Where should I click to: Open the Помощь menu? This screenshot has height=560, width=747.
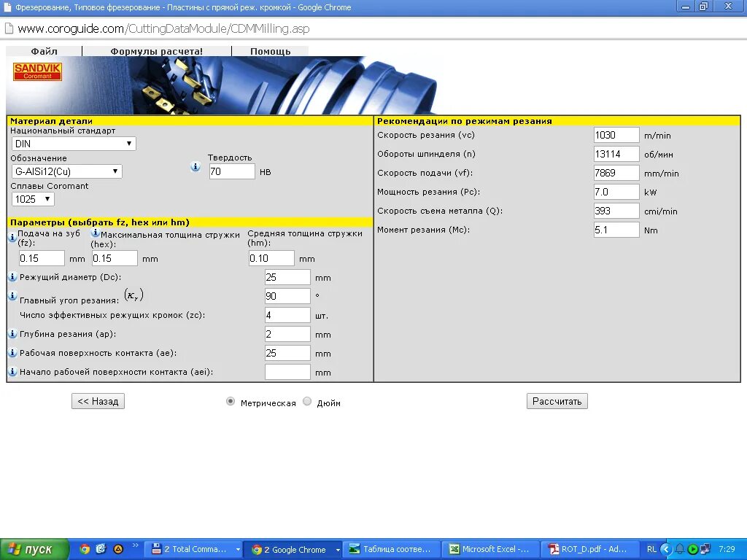270,51
